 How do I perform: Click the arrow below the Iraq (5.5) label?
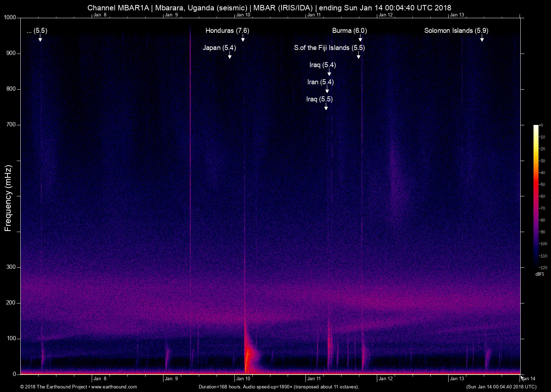[326, 107]
